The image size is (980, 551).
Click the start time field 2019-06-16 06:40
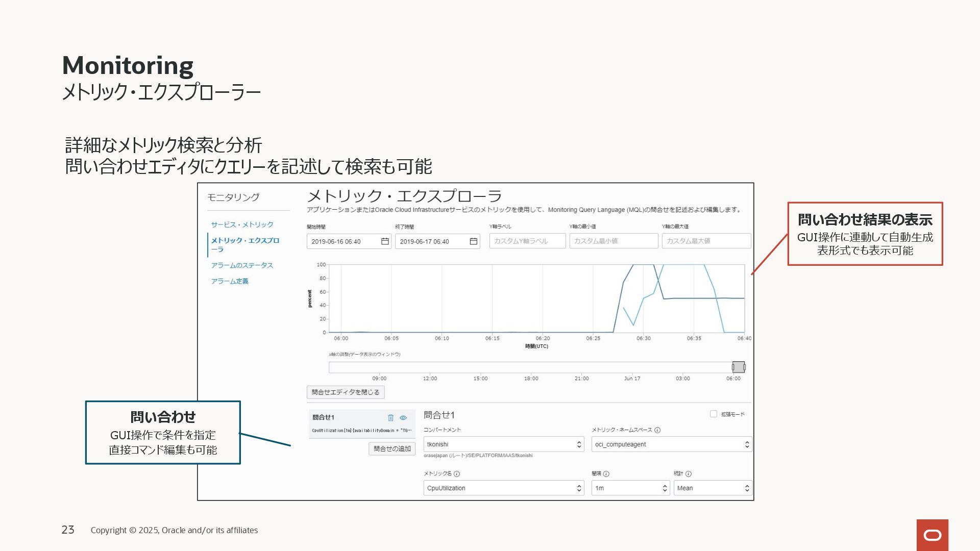tap(349, 241)
